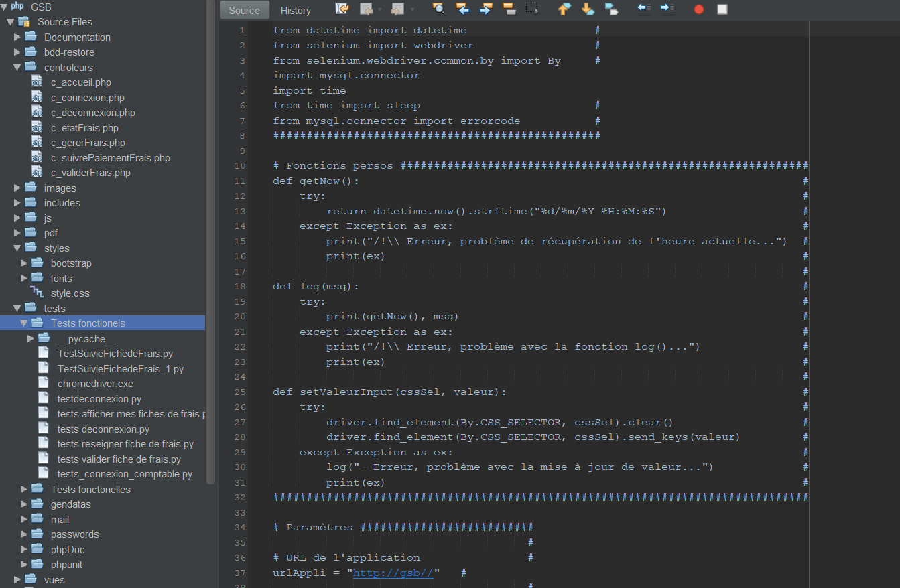Screen dimensions: 900x588
Task: Select TestSuivieFichedeFrais_1.py file
Action: click(121, 368)
